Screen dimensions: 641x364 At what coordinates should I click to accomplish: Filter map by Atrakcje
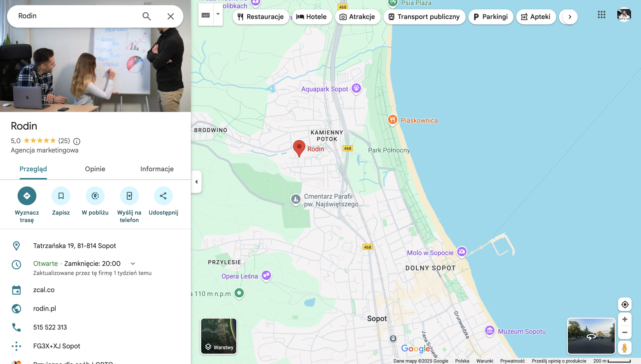[357, 17]
